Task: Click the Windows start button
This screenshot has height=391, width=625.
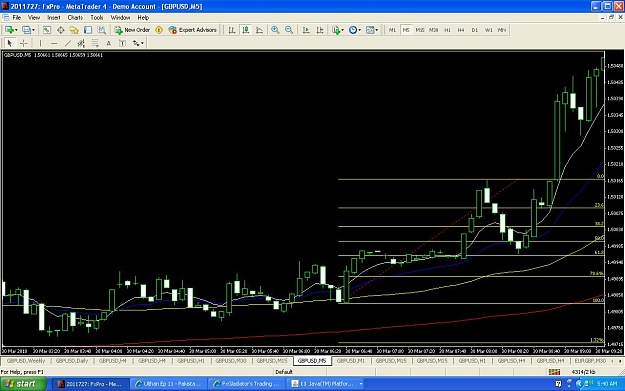Action: 23,384
